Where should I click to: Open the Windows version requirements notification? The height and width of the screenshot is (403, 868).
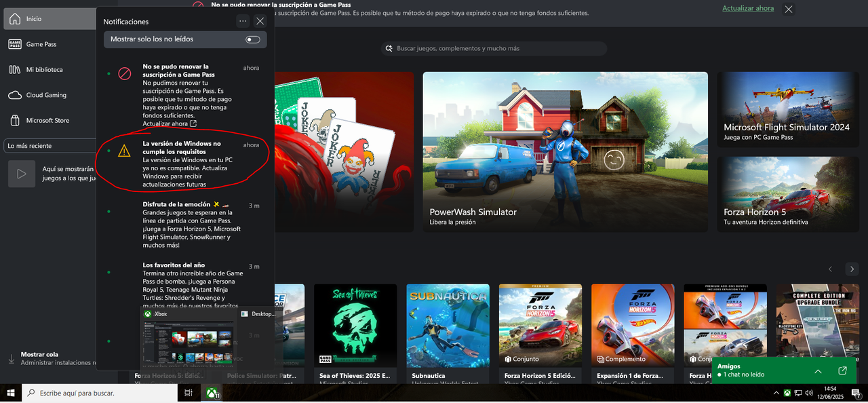tap(184, 164)
